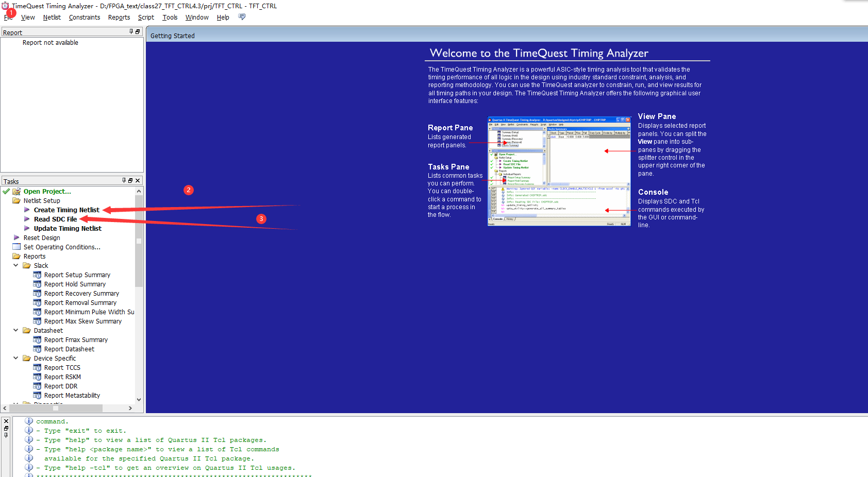Open the Reports menu
Viewport: 868px width, 477px height.
(x=119, y=18)
